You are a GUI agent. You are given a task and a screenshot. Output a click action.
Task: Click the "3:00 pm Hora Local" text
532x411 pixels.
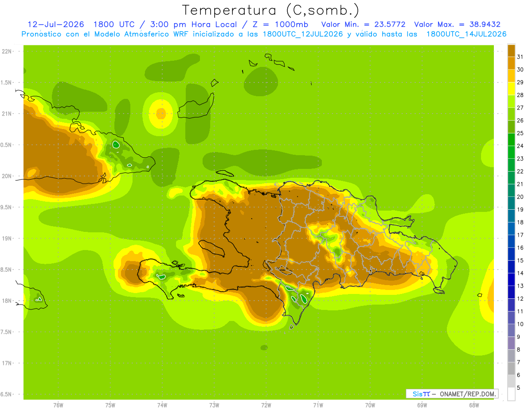pos(194,24)
